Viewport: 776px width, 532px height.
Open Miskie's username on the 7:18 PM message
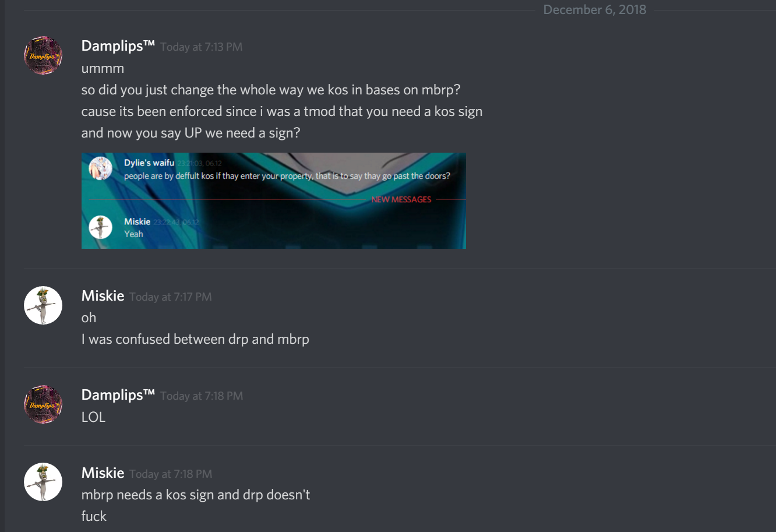tap(103, 473)
